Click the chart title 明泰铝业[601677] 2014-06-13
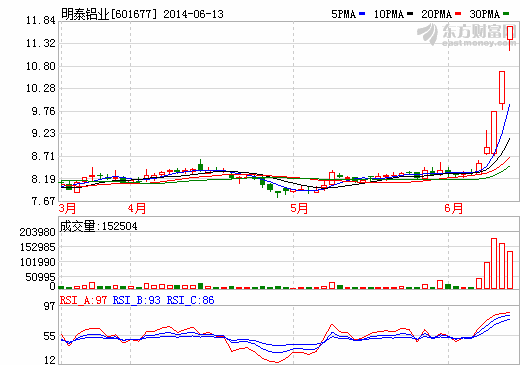Image resolution: width=520 pixels, height=365 pixels. click(142, 14)
